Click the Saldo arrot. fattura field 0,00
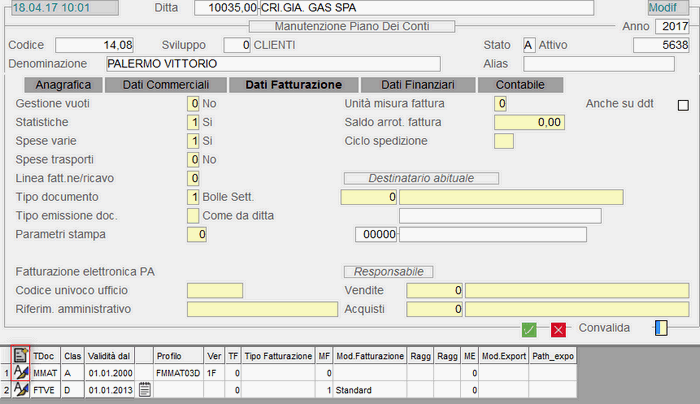700x404 pixels. point(529,122)
